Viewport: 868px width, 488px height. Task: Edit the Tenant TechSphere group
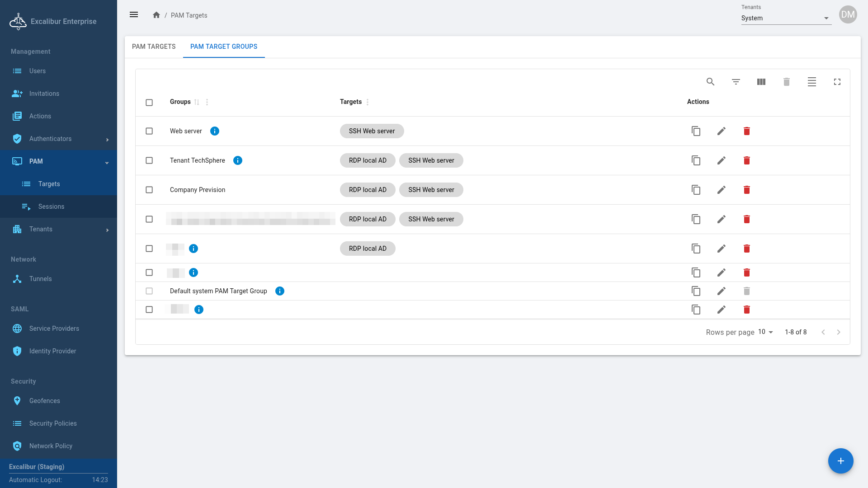[721, 160]
